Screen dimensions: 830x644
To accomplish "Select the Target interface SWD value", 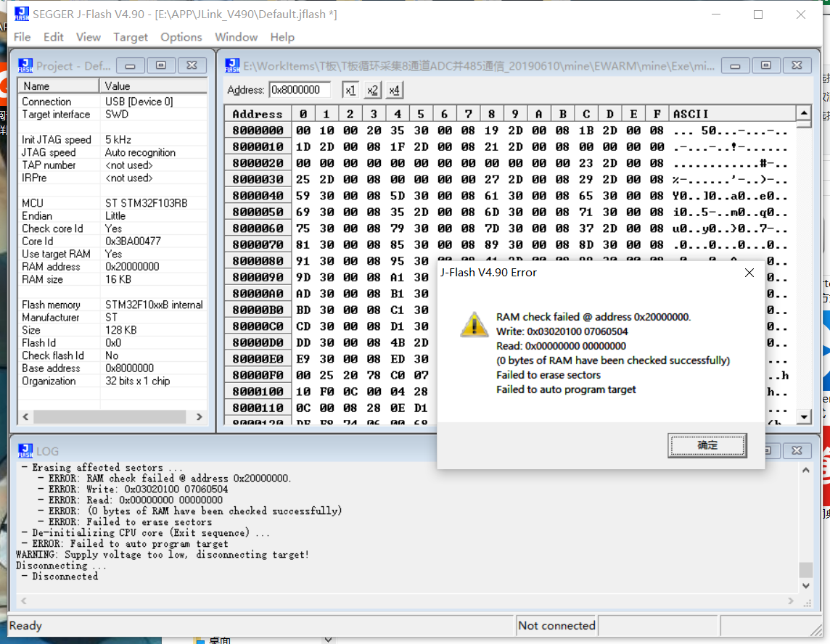I will click(x=117, y=115).
